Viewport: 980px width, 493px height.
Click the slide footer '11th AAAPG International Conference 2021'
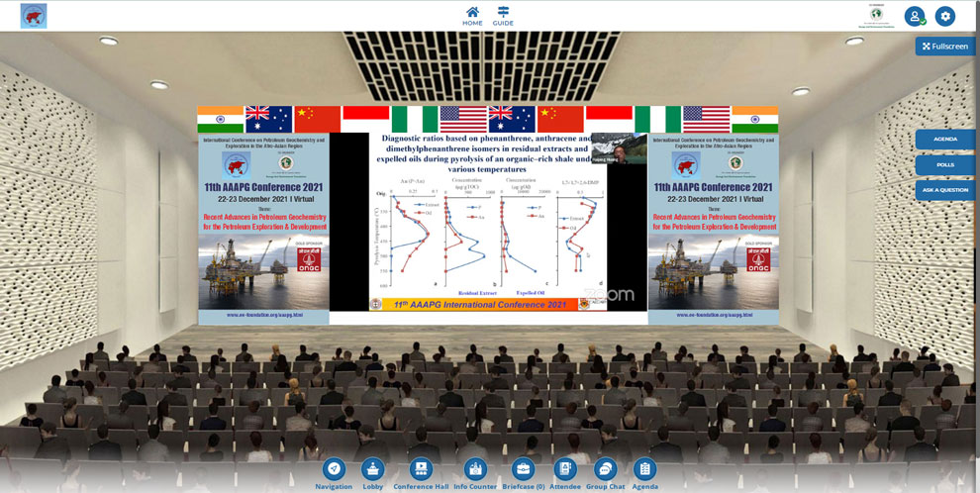479,305
